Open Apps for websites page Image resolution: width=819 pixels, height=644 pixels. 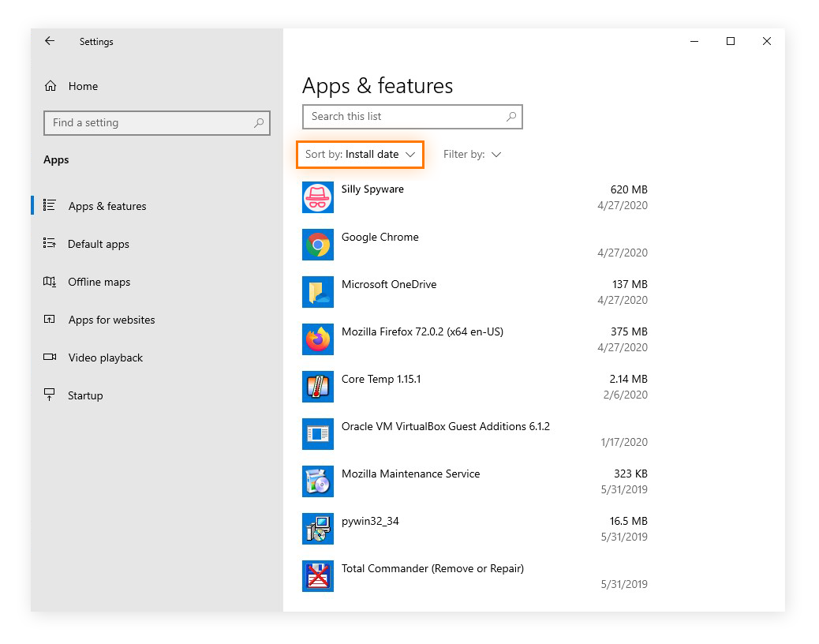pyautogui.click(x=112, y=320)
